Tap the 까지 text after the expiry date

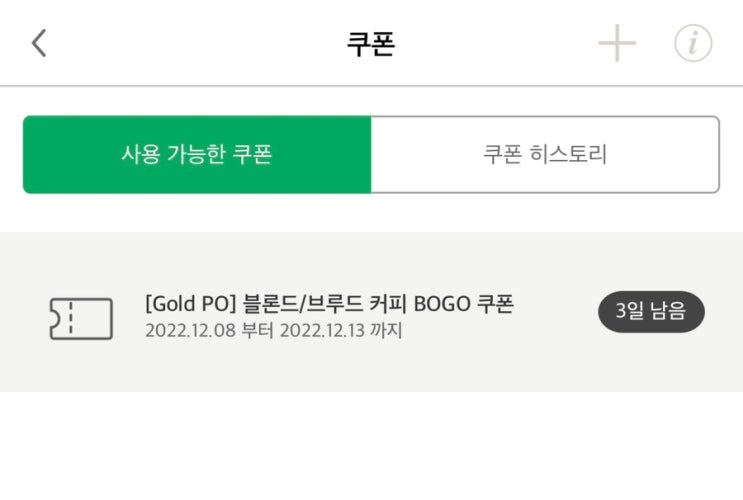[x=382, y=330]
